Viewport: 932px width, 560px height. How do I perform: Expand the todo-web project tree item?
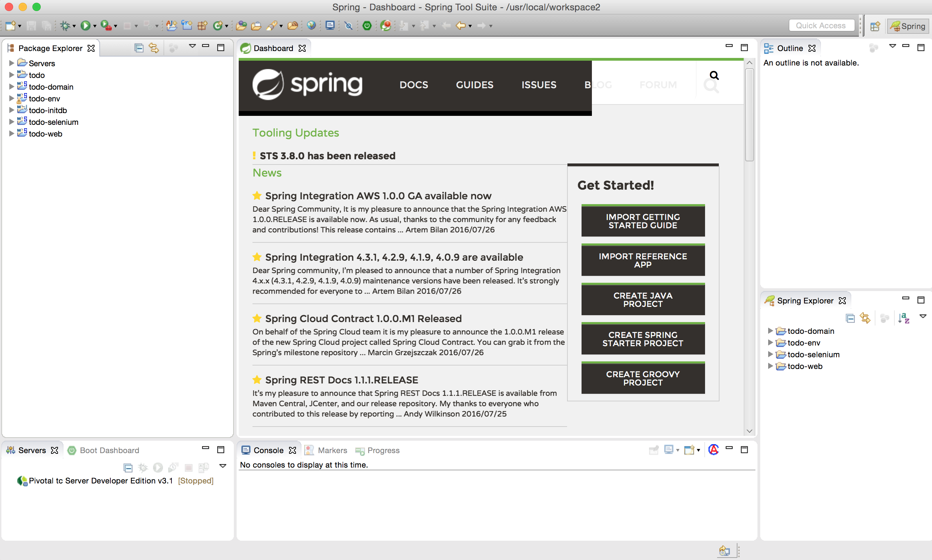[11, 134]
